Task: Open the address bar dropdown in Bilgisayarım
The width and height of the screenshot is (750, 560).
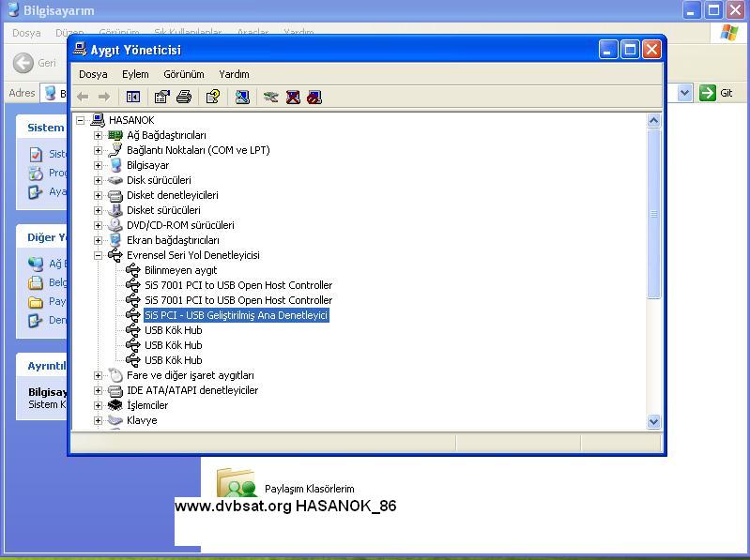Action: click(685, 93)
